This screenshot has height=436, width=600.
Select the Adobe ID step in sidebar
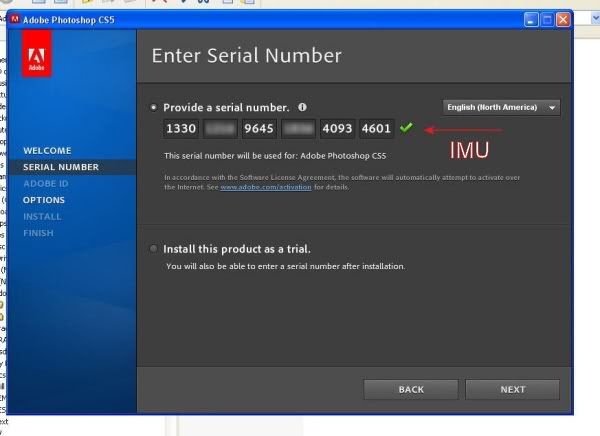(x=45, y=183)
